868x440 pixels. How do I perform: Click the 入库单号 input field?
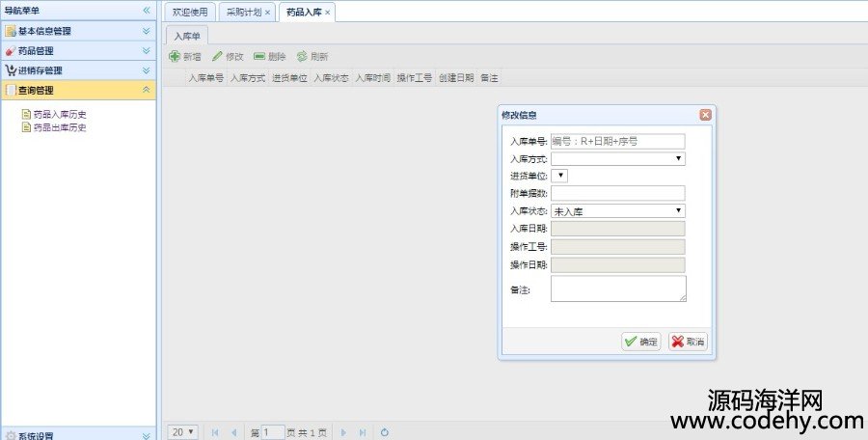[617, 141]
